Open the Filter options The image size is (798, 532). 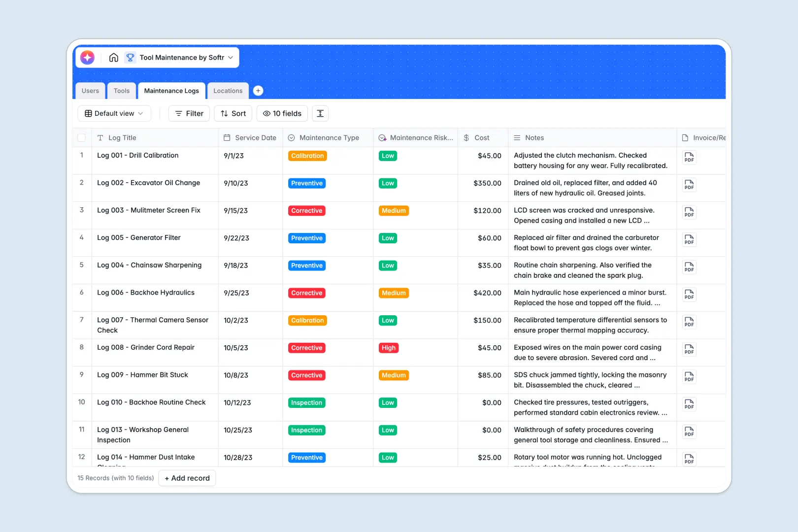189,113
